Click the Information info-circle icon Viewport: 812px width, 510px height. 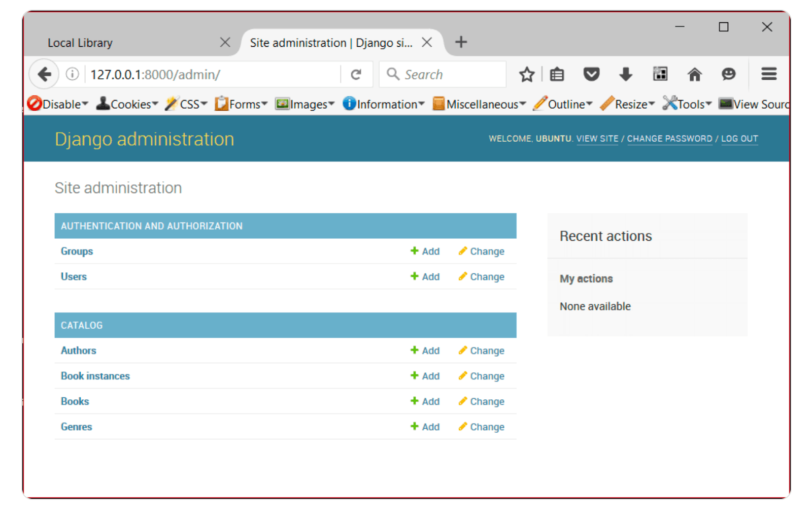pos(350,104)
